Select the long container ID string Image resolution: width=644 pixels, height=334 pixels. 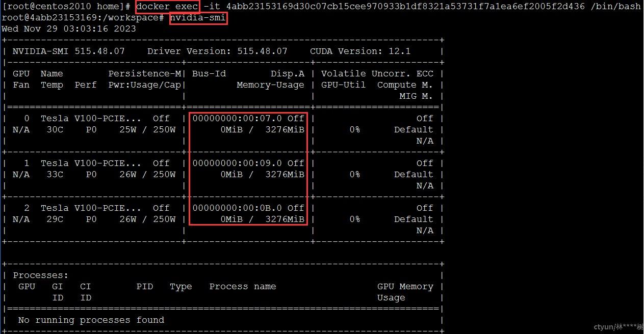click(405, 7)
